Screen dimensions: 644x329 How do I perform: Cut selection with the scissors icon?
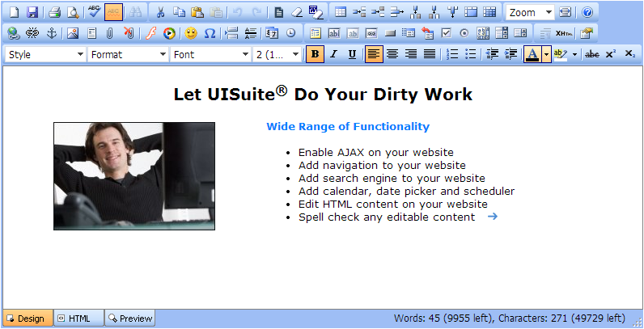(x=160, y=12)
